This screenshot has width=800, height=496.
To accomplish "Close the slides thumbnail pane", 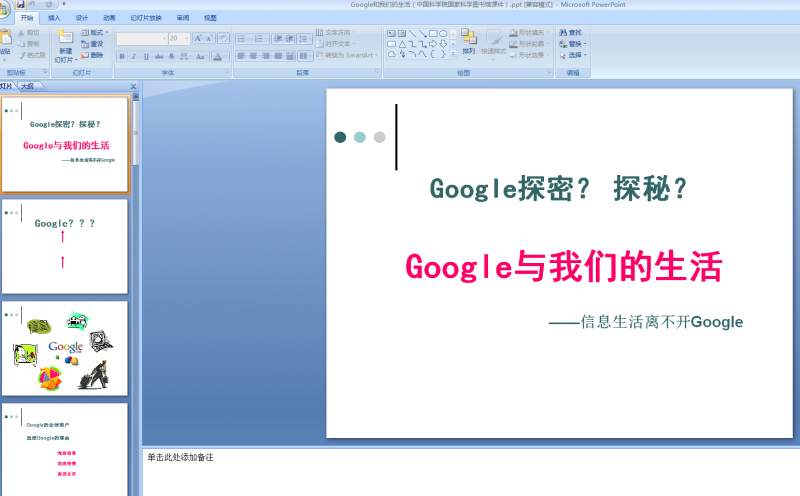I will click(x=133, y=86).
